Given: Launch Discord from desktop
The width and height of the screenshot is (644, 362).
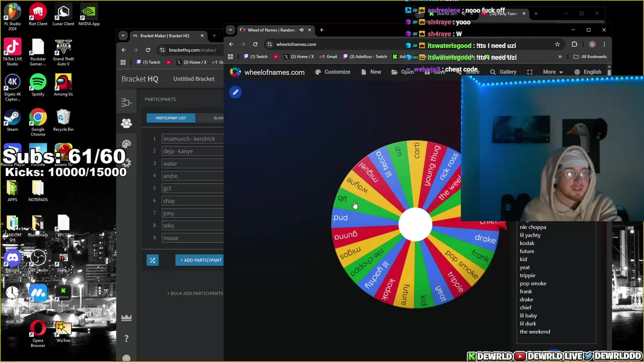Looking at the screenshot, I should pos(12,261).
